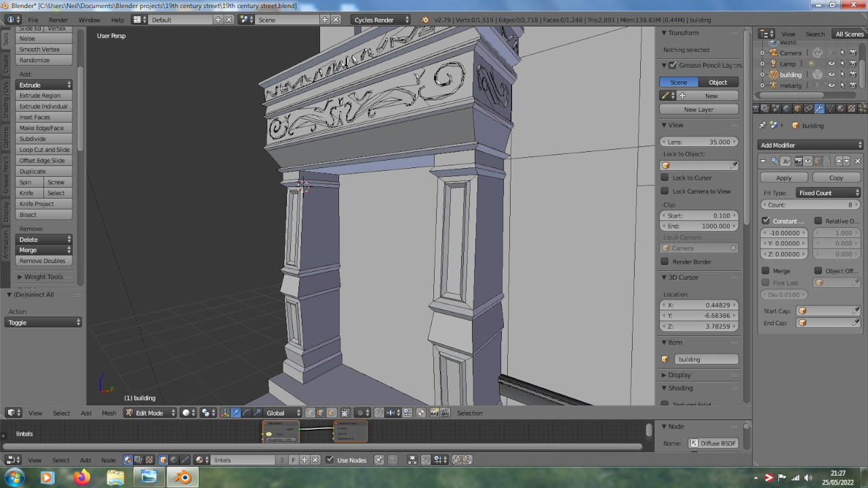Viewport: 868px width, 488px height.
Task: Click the eyedropper in Lock to Object field
Action: coord(734,165)
